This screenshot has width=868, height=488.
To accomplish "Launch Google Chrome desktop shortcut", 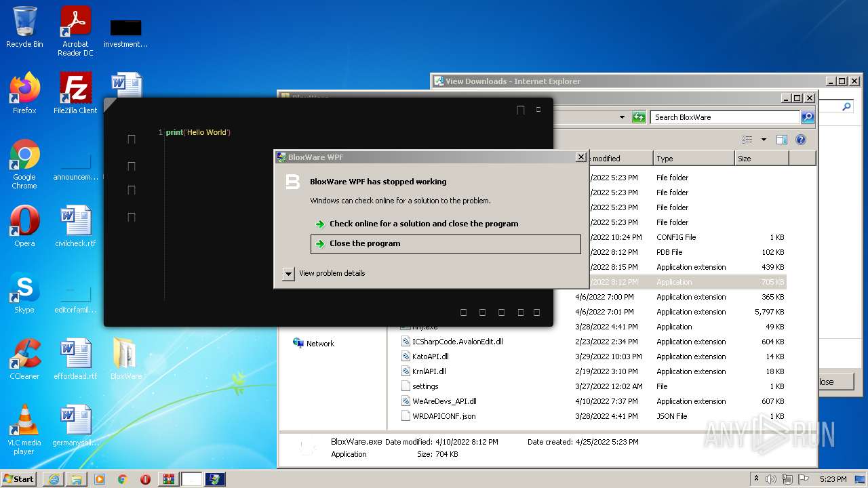I will (24, 165).
